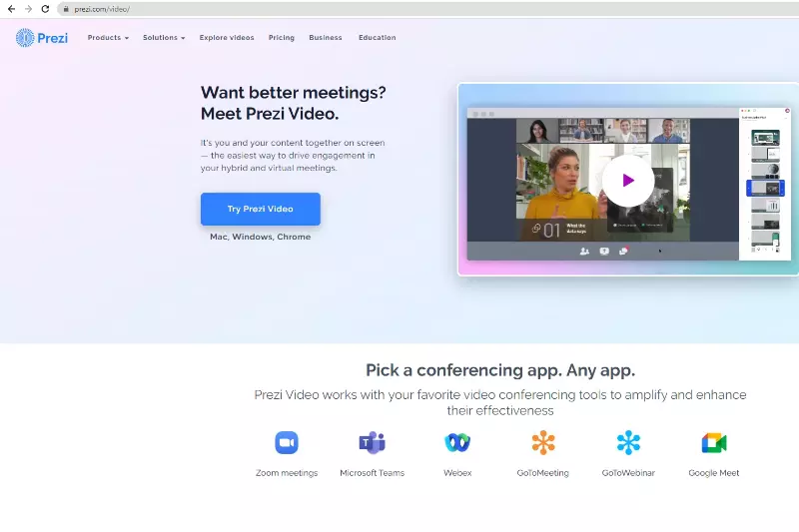The width and height of the screenshot is (799, 532).
Task: Click the Google Meet label
Action: (x=714, y=473)
